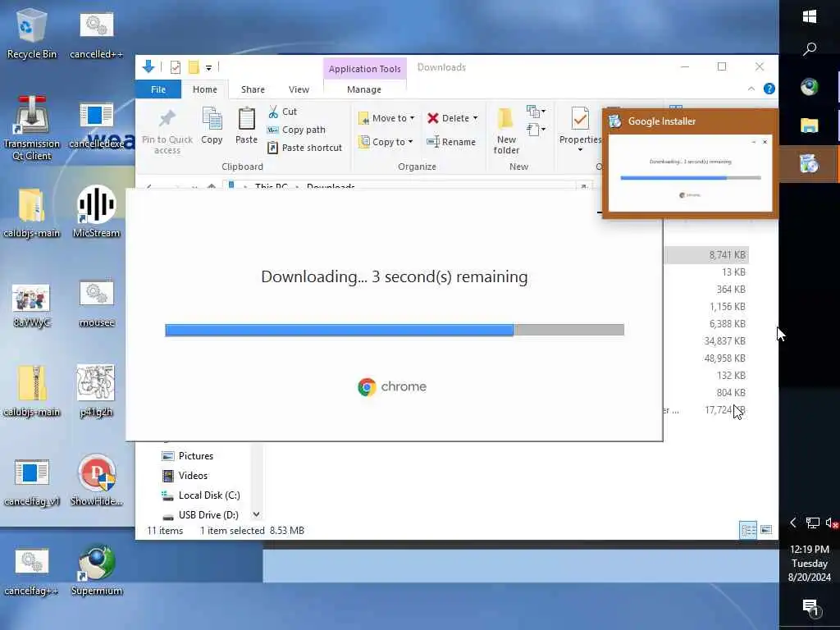Open the p41g2h image icon
The image size is (840, 630).
(x=96, y=390)
